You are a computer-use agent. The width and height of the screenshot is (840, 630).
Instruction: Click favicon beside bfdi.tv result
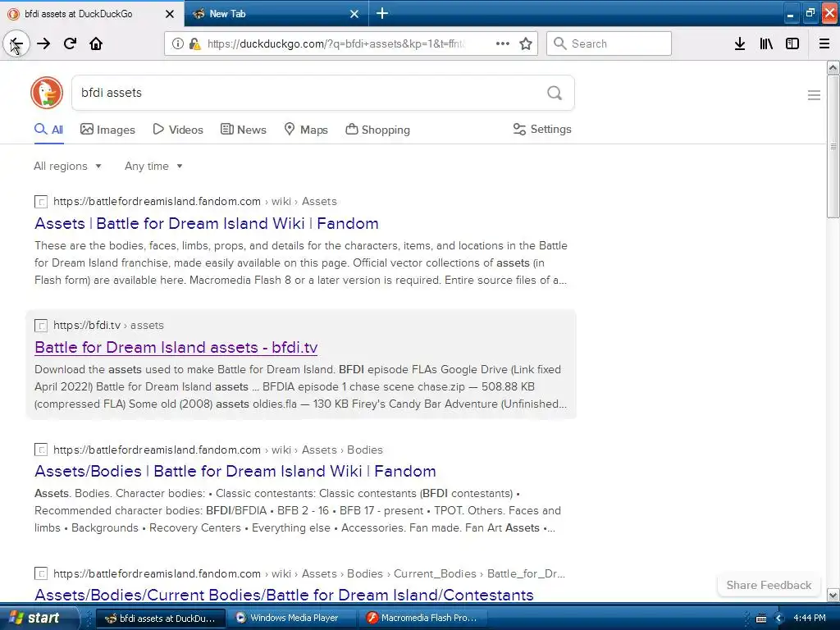tap(41, 326)
